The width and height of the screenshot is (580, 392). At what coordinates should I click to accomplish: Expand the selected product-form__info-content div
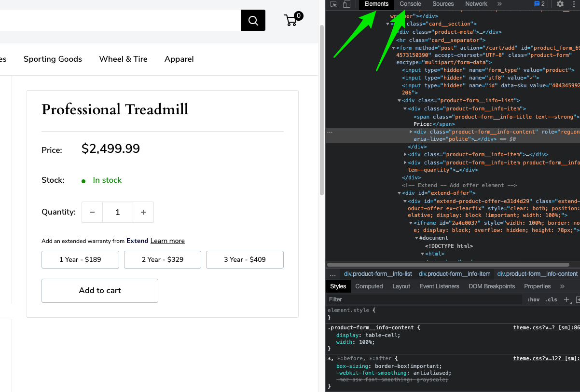pos(411,132)
